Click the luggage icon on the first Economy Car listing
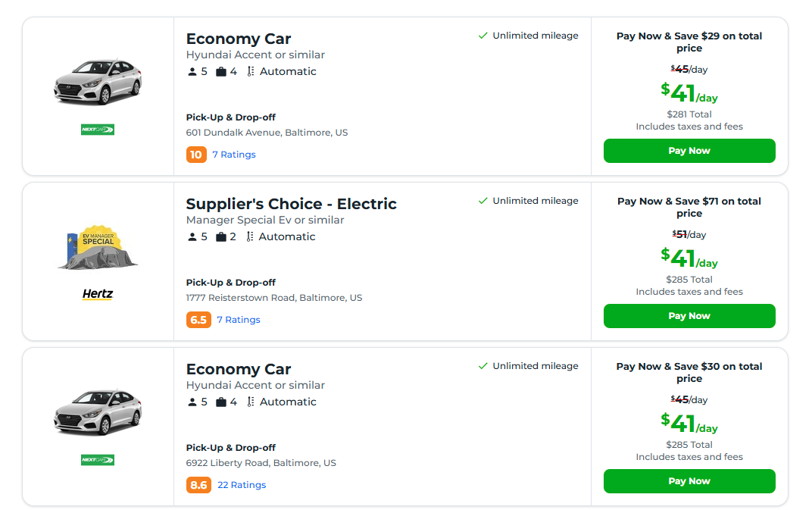Viewport: 812px width, 510px height. (219, 70)
